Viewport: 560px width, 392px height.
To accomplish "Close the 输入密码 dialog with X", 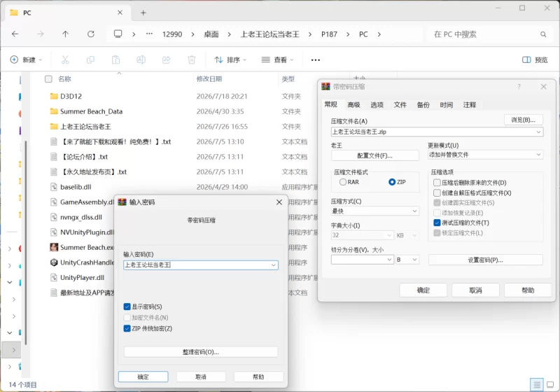I will click(279, 202).
